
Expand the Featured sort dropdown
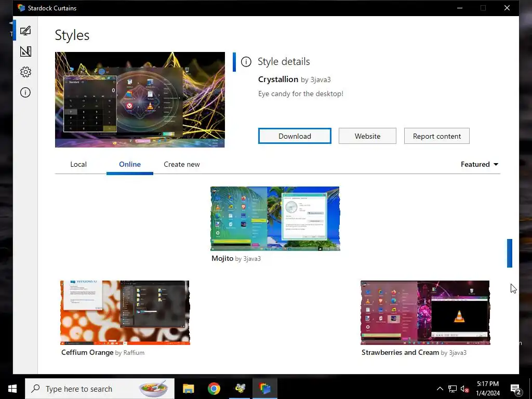480,164
